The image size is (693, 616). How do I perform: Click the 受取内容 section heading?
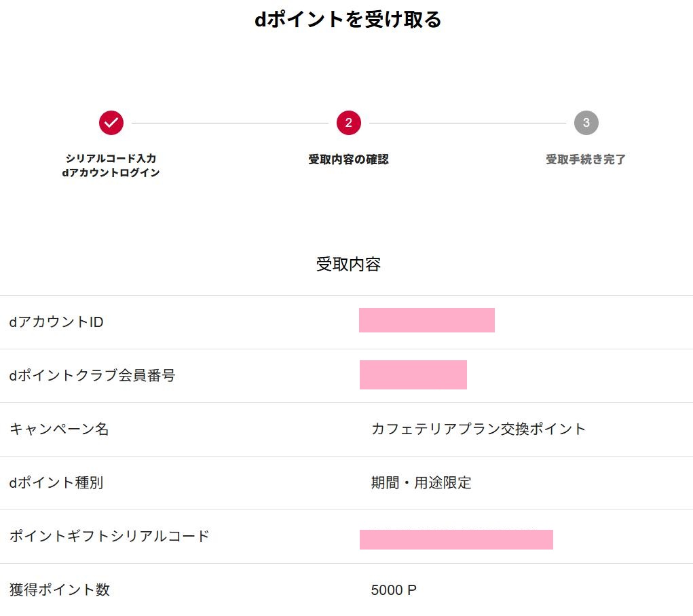pyautogui.click(x=348, y=265)
